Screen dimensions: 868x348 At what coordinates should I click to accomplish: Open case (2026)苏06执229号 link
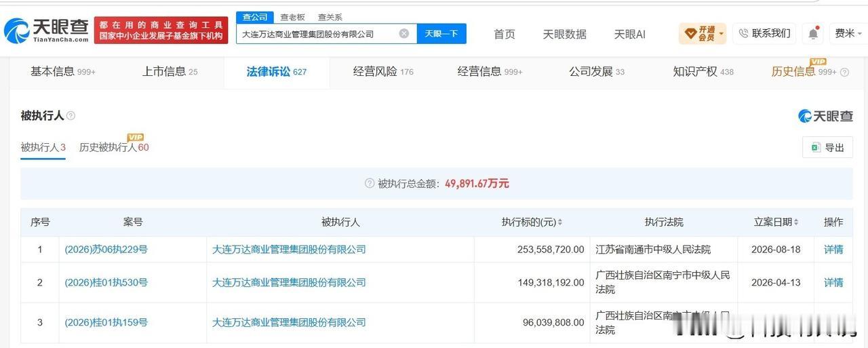click(106, 250)
